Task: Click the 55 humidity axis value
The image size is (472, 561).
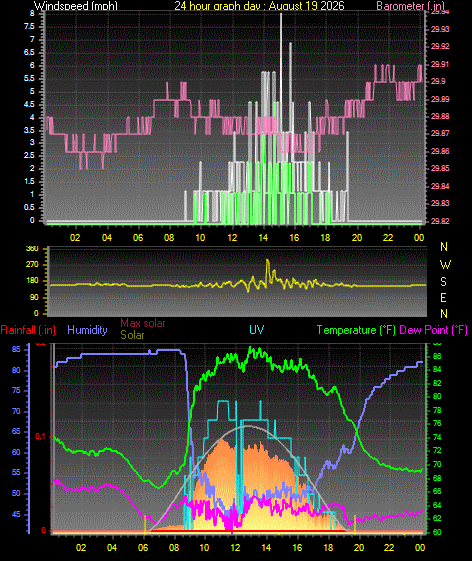Action: 16,473
